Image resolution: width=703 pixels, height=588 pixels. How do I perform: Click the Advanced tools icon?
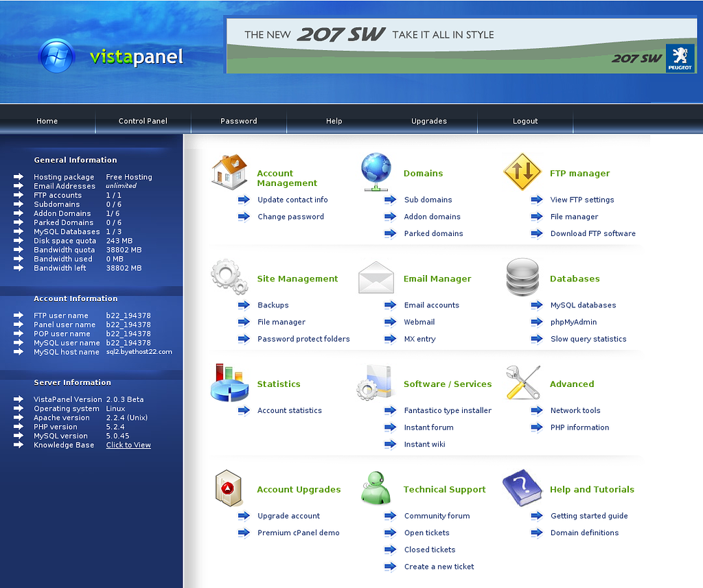(522, 381)
